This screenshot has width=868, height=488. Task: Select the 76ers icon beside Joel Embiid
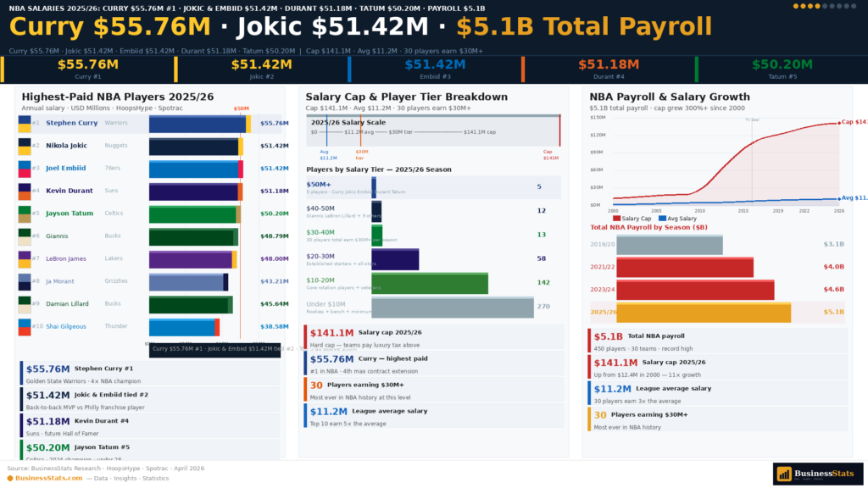[25, 168]
